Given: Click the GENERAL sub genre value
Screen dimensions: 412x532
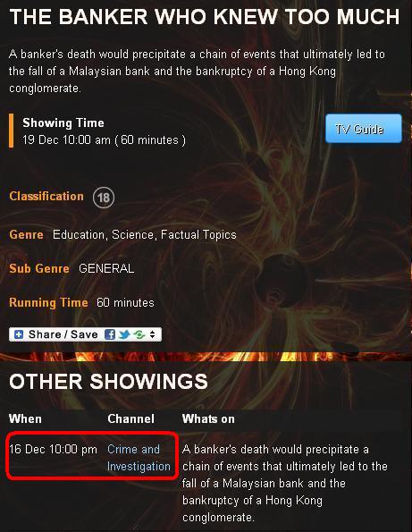Looking at the screenshot, I should 106,268.
